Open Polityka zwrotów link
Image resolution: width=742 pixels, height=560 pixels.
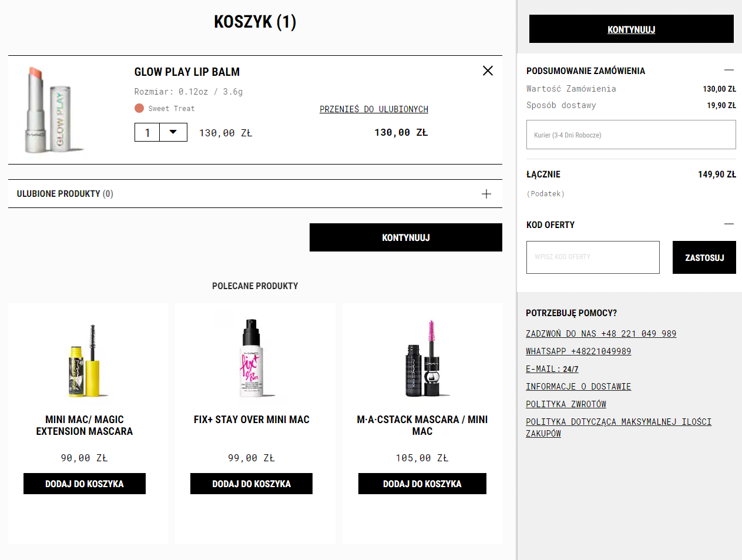[566, 404]
